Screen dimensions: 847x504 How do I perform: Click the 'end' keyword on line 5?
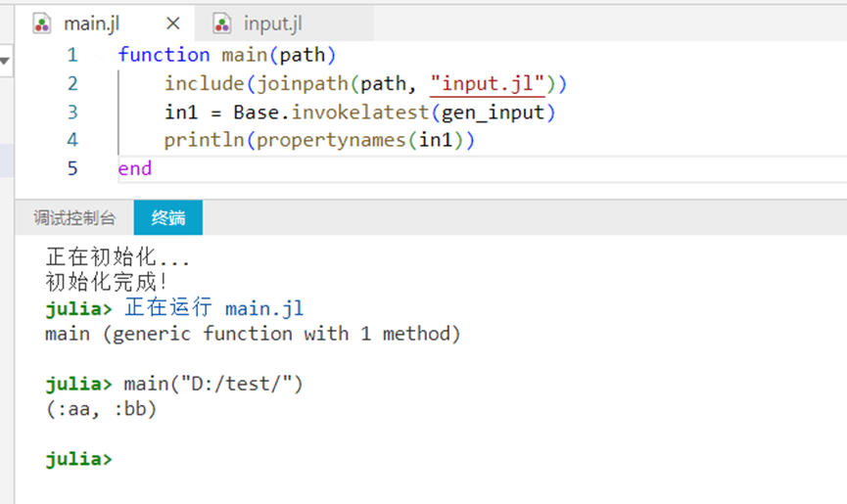pos(135,169)
